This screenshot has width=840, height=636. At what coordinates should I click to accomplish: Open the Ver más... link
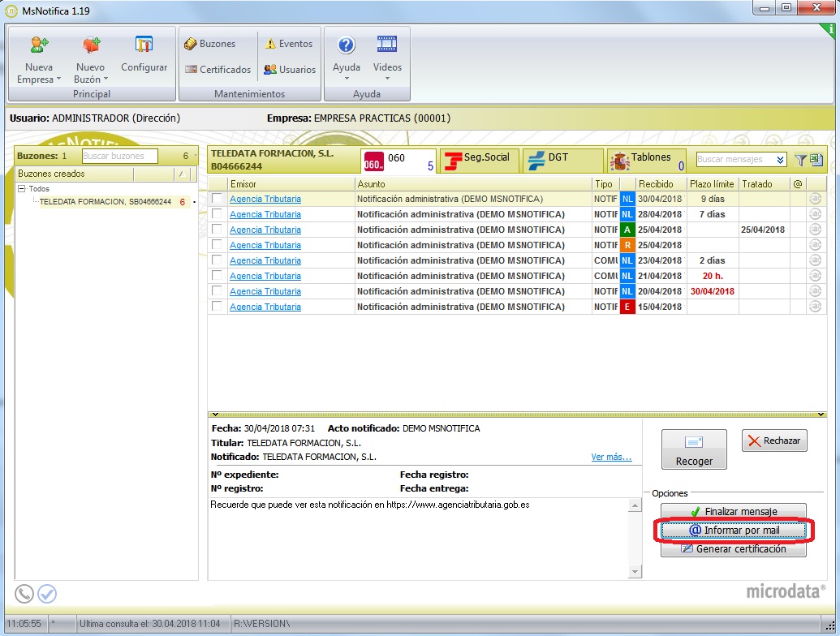tap(611, 457)
